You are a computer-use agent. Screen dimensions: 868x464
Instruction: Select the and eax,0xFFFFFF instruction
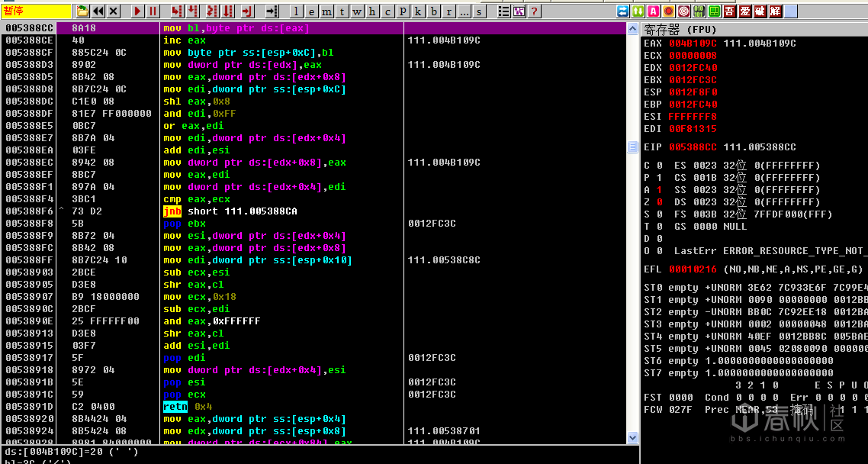coord(211,321)
